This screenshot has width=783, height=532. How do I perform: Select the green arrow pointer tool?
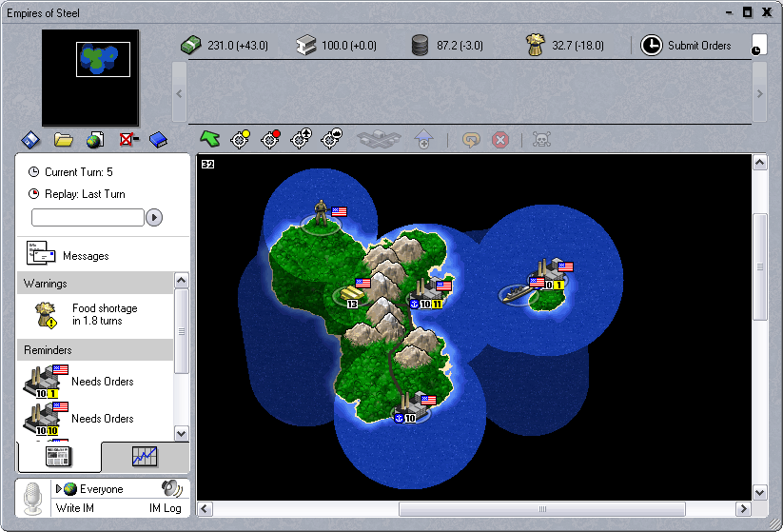[x=209, y=139]
